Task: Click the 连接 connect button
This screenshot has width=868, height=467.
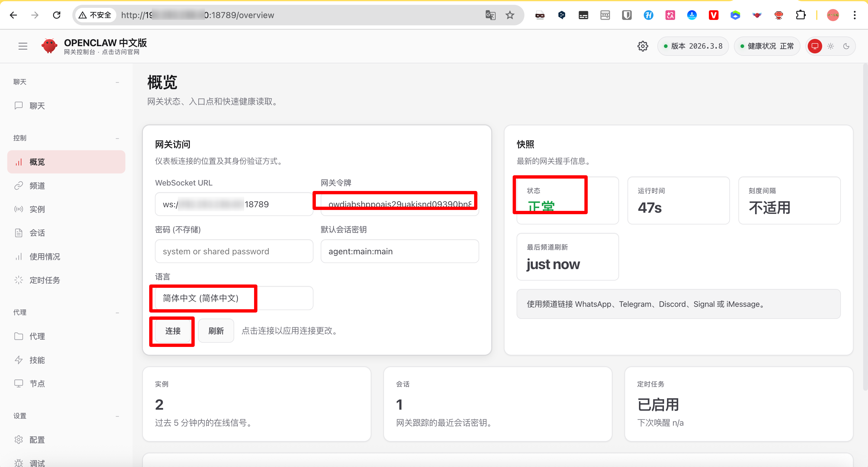Action: pyautogui.click(x=173, y=331)
